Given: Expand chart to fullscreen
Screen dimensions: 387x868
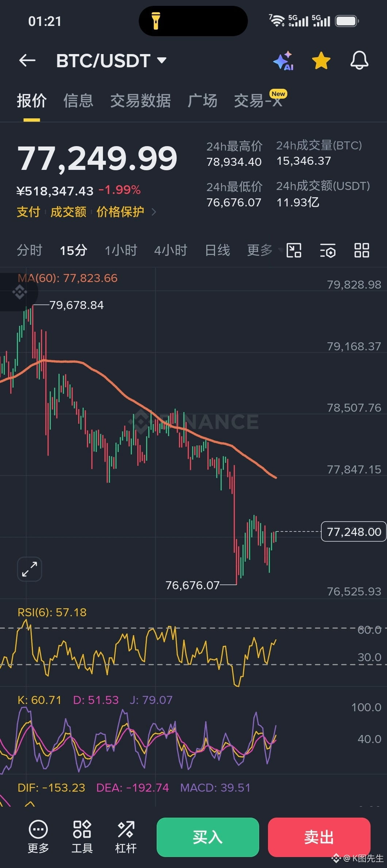Looking at the screenshot, I should [x=30, y=569].
